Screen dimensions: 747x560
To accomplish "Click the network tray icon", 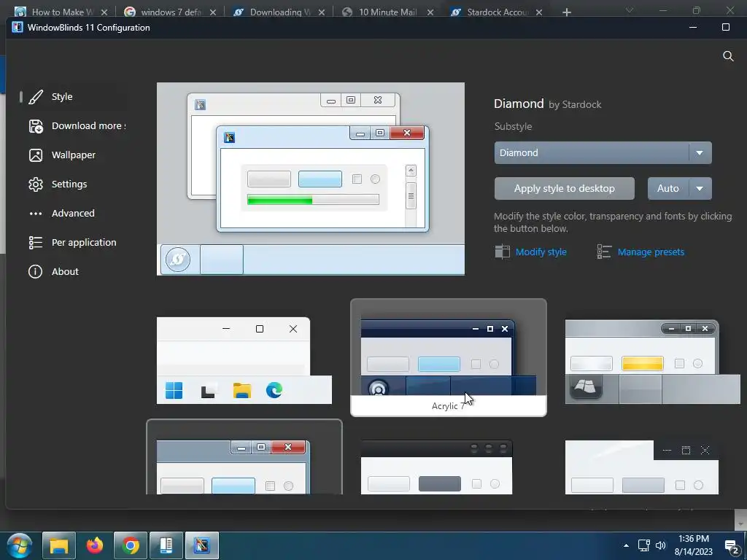I will [x=644, y=545].
